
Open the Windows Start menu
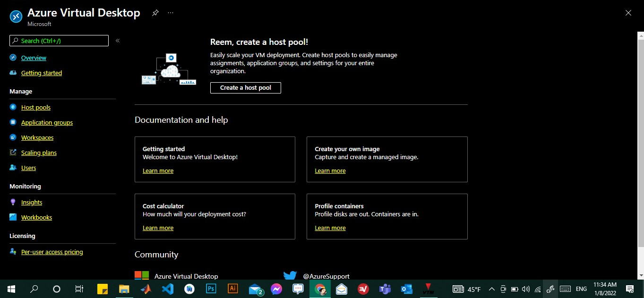click(11, 289)
